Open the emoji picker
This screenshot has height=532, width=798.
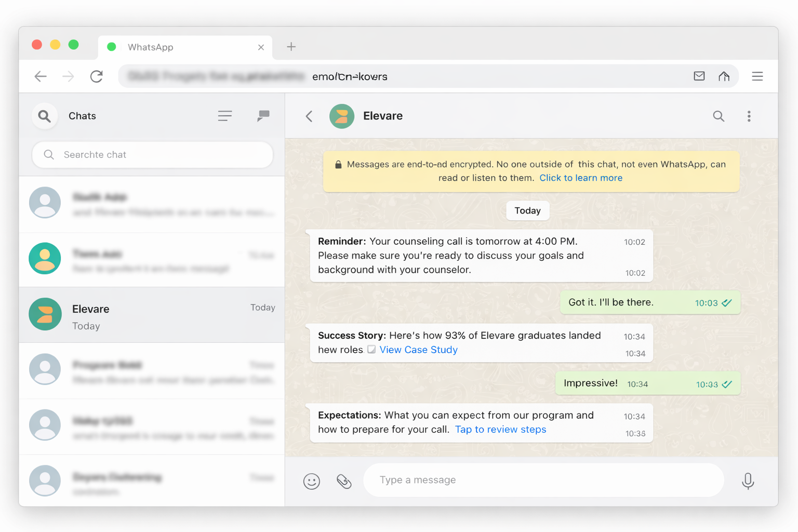[312, 481]
